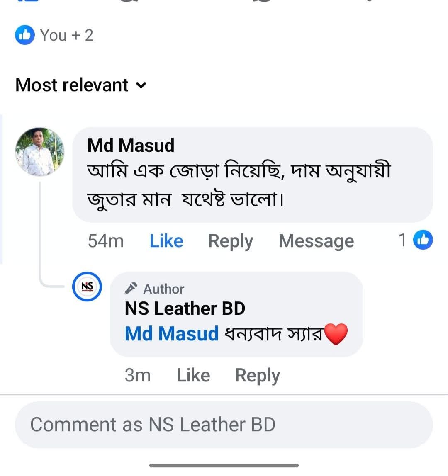Open Md Masud's profile photo

[x=40, y=152]
